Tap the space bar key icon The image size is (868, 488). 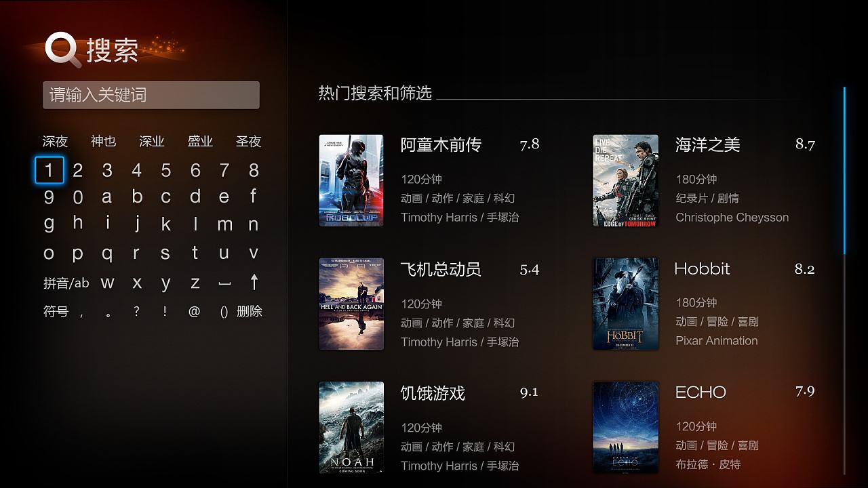(224, 285)
